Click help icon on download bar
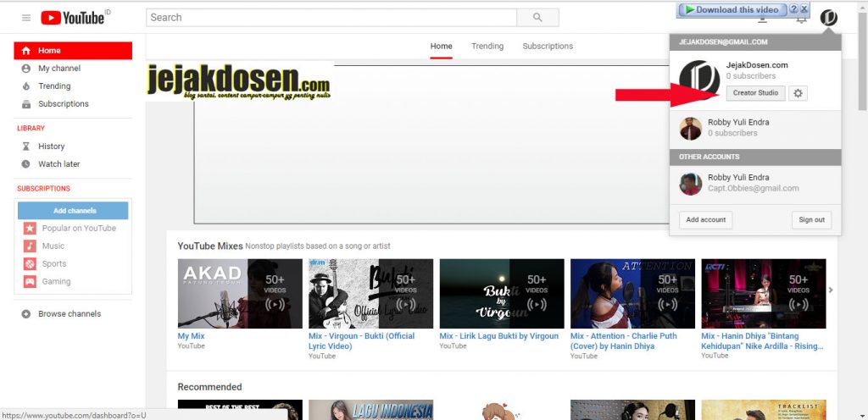Screen dimensions: 868x420 click(793, 9)
